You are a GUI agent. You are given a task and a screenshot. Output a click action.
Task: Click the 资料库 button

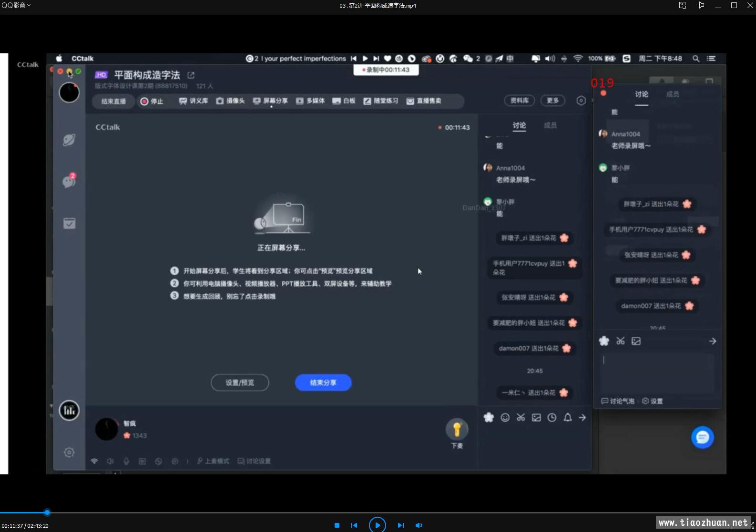(520, 100)
